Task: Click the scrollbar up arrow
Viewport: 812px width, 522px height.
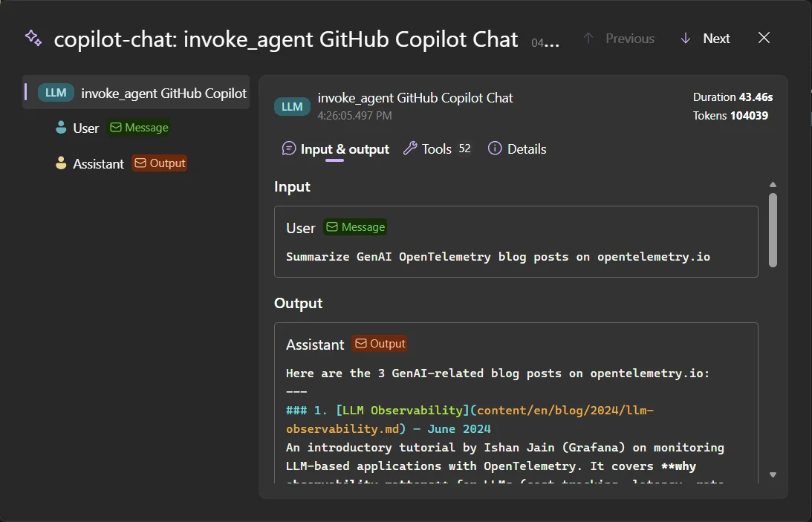Action: point(773,185)
